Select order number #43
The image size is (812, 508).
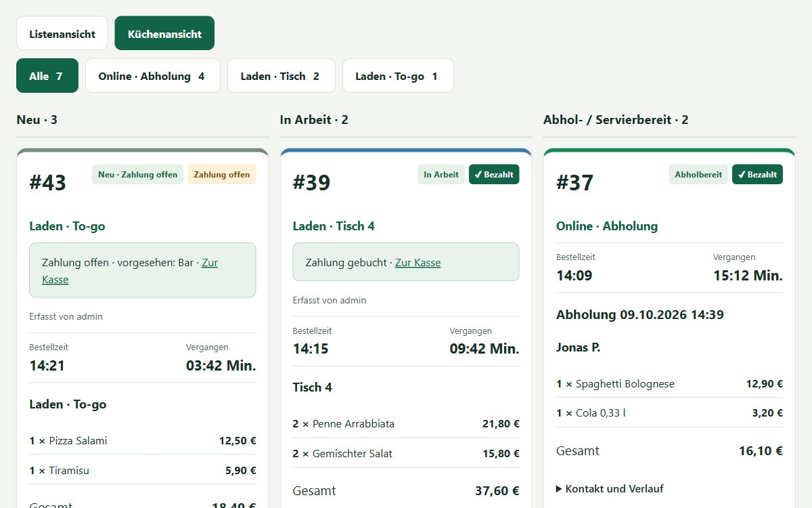pyautogui.click(x=48, y=182)
